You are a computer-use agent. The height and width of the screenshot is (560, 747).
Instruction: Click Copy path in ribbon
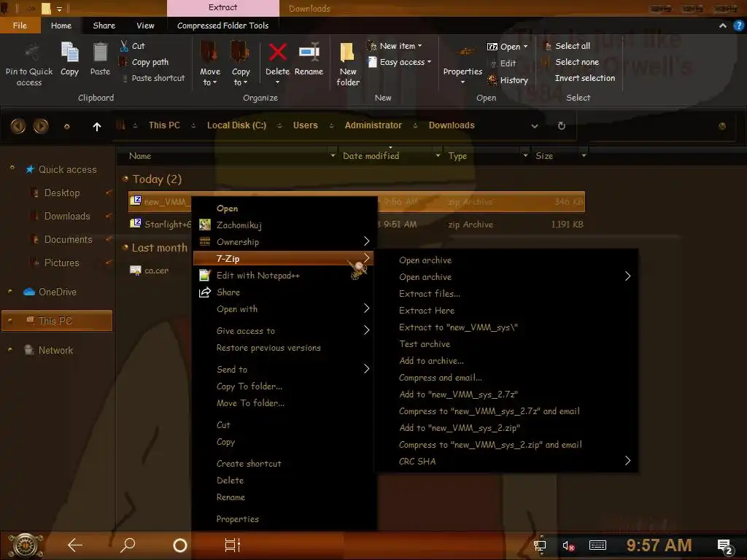[144, 62]
